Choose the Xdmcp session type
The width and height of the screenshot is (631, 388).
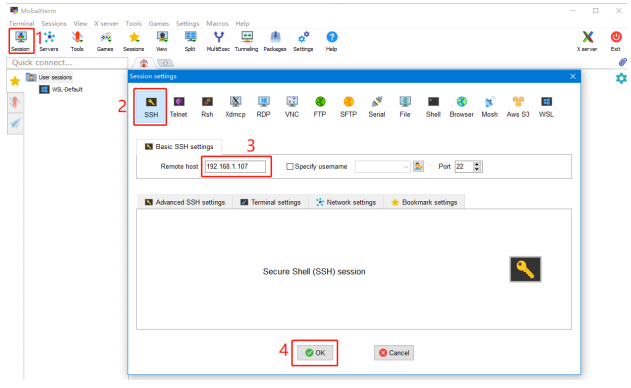235,107
